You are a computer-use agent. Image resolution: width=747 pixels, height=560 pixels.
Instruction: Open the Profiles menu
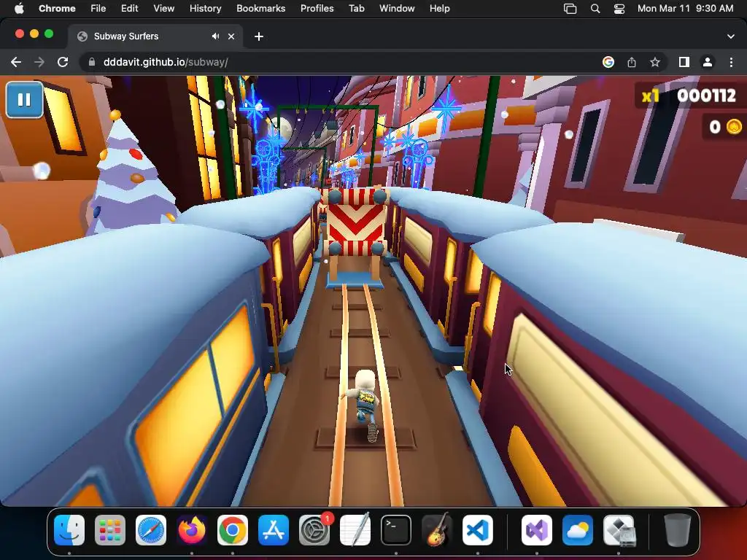pyautogui.click(x=317, y=8)
